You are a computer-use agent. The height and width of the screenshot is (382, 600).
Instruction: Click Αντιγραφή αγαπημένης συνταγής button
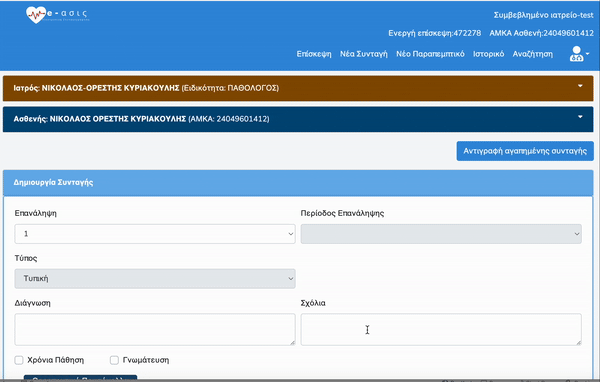tap(525, 151)
